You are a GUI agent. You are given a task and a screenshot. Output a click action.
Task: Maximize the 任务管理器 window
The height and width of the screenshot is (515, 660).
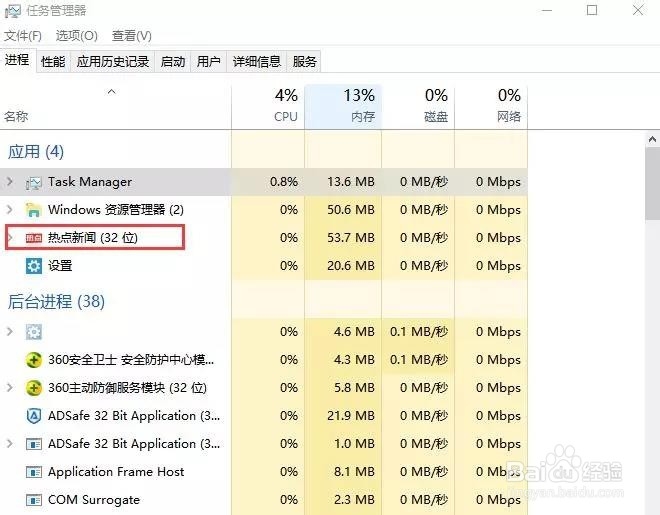pyautogui.click(x=592, y=10)
